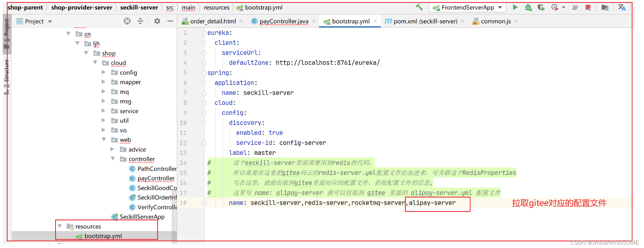
Task: Open dropdown arrow next to profiler icon
Action: (564, 7)
